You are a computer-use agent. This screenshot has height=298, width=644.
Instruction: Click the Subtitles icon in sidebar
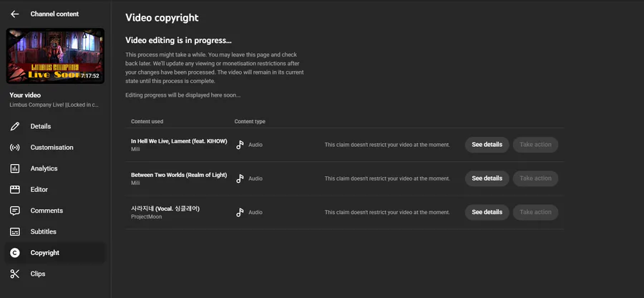pyautogui.click(x=15, y=231)
